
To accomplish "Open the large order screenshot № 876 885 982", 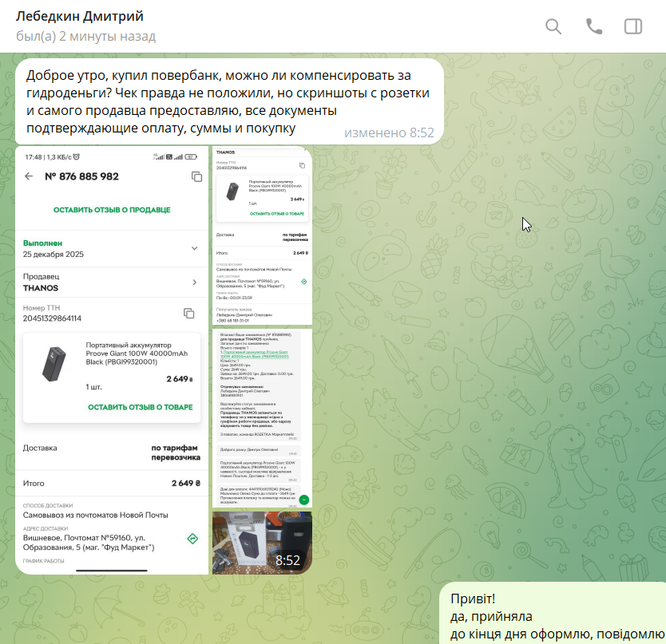I will (112, 360).
